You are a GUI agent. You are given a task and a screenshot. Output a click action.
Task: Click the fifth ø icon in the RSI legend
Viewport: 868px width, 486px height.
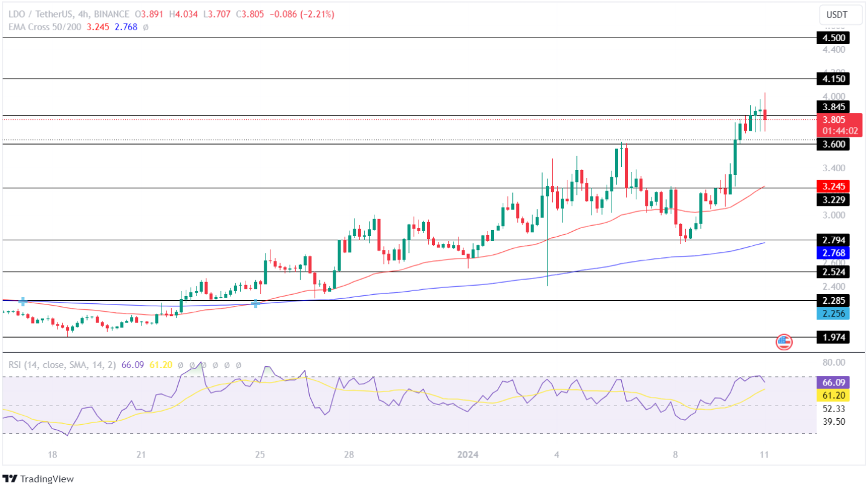point(227,364)
